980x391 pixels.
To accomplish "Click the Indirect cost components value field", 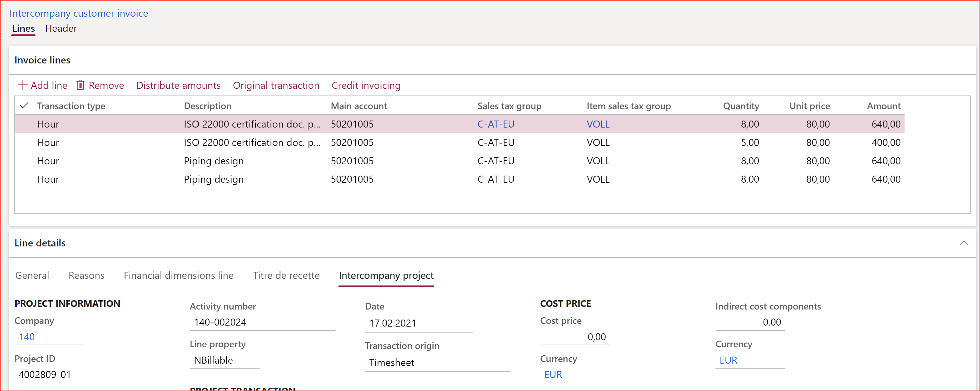I will coord(750,322).
